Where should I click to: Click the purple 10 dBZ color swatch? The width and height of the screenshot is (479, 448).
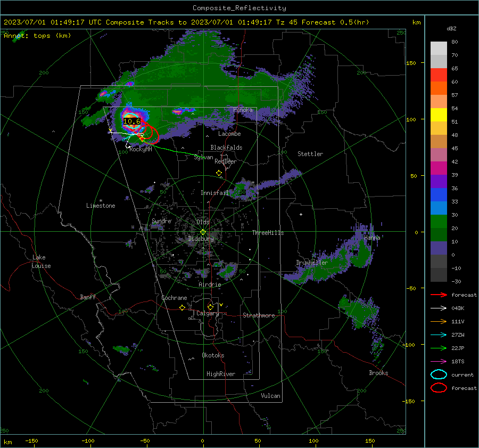coord(439,248)
